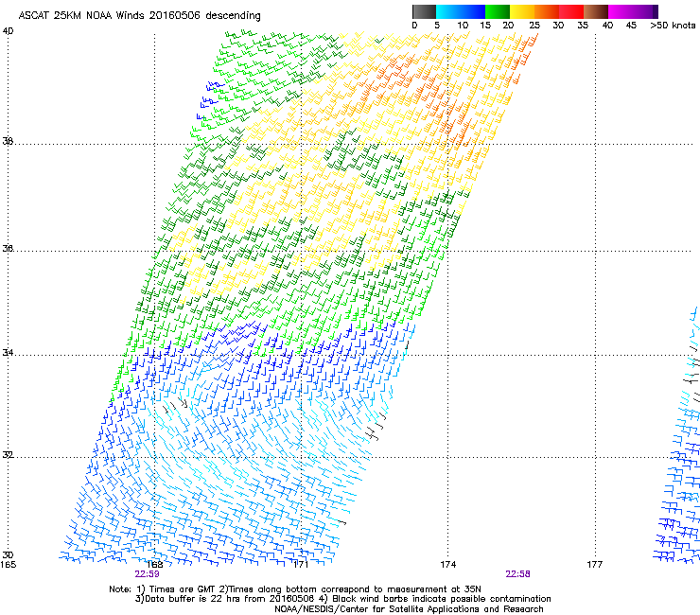
Task: Click the '>50 knots' legend label
Action: coord(673,26)
